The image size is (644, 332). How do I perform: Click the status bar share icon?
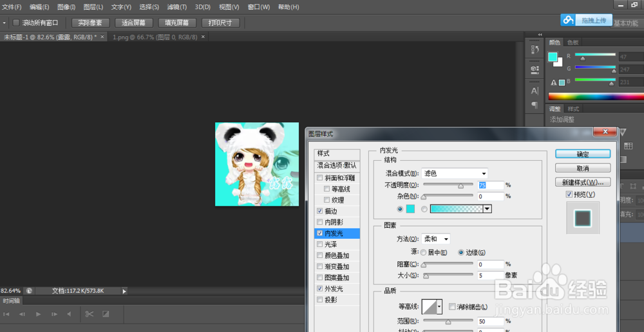click(29, 291)
